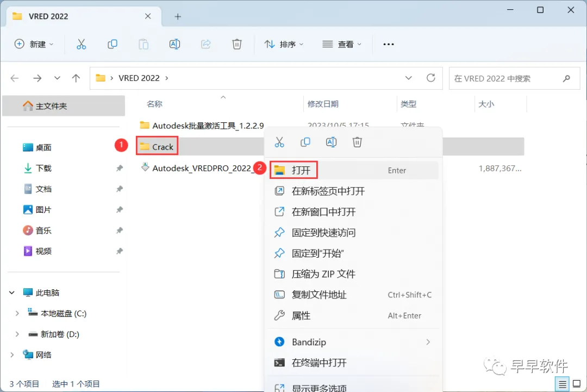Sort by the 名称 column header

point(154,104)
